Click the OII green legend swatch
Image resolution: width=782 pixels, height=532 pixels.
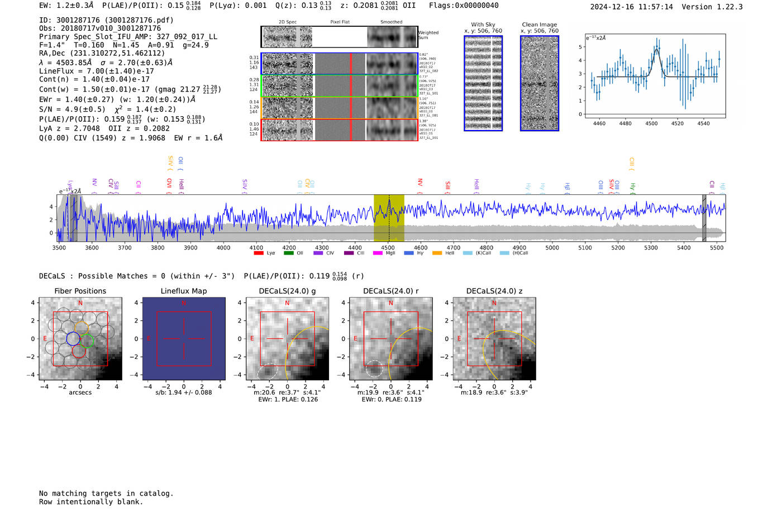288,253
